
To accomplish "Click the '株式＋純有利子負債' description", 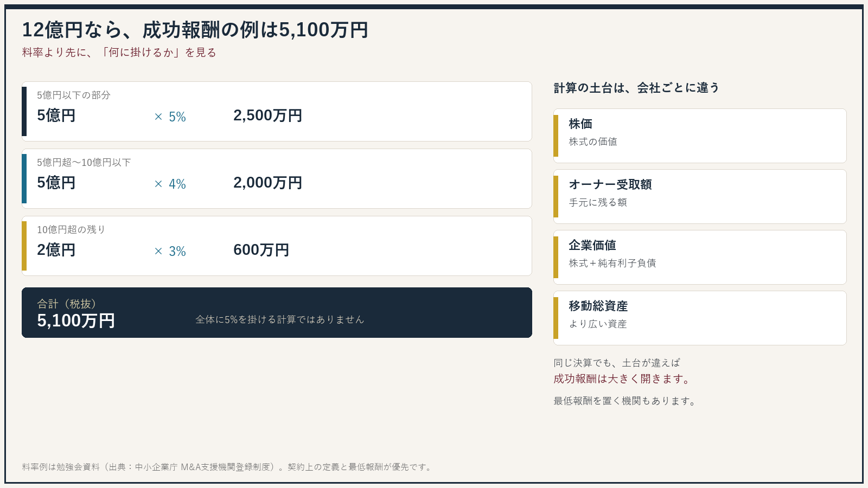I will (x=612, y=263).
